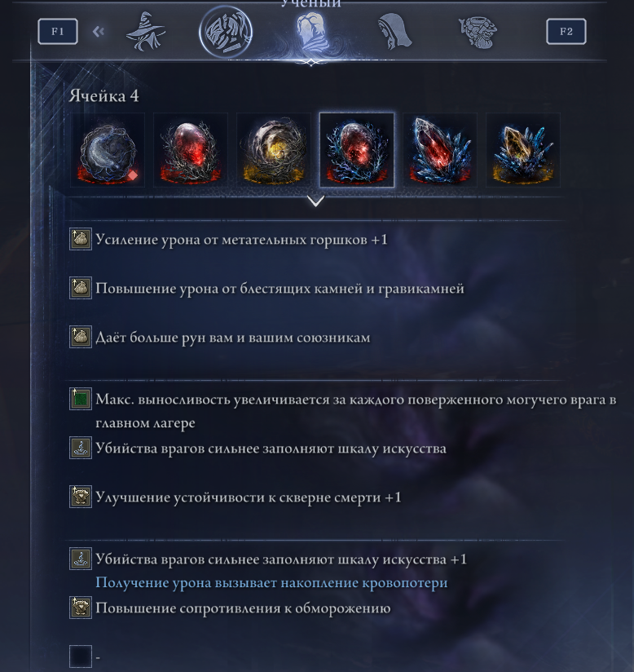Viewport: 634px width, 672px height.
Task: Click the F2 next page button
Action: (566, 31)
